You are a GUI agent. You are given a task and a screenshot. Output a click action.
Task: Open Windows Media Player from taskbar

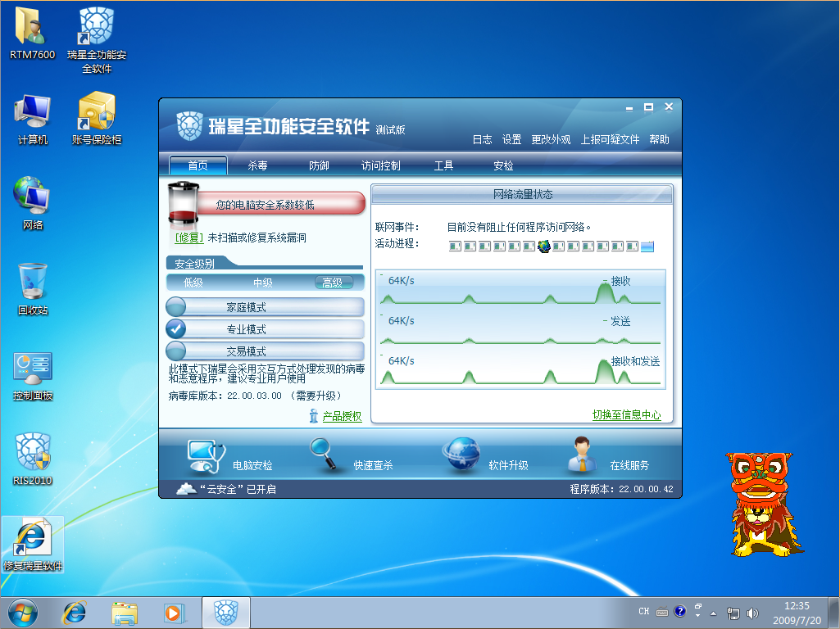tap(174, 613)
